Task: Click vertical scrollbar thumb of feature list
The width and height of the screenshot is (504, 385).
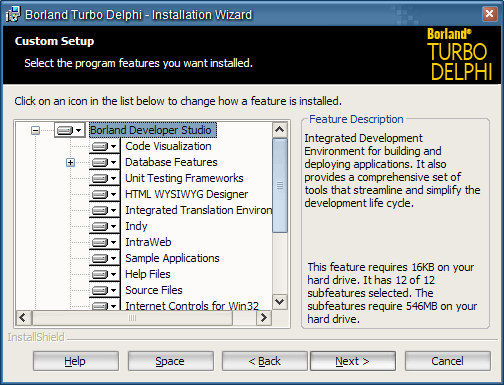Action: (x=280, y=186)
